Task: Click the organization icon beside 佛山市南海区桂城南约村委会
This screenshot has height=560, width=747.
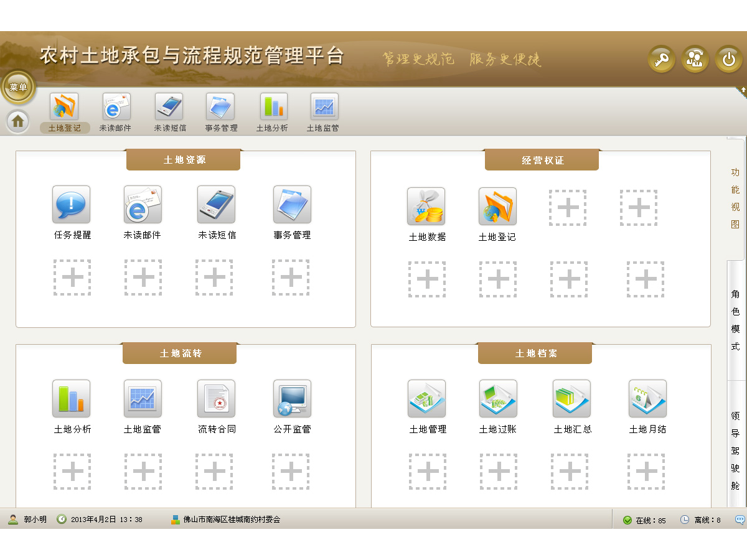Action: tap(176, 520)
